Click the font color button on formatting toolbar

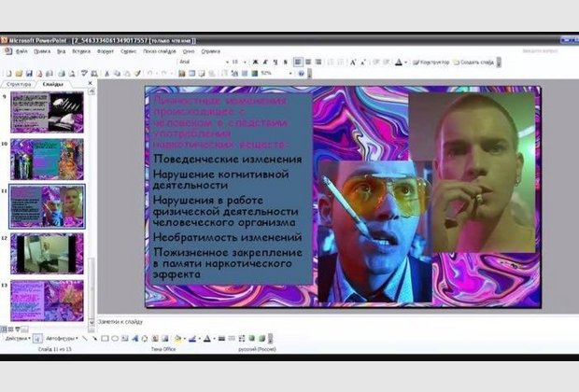point(399,62)
